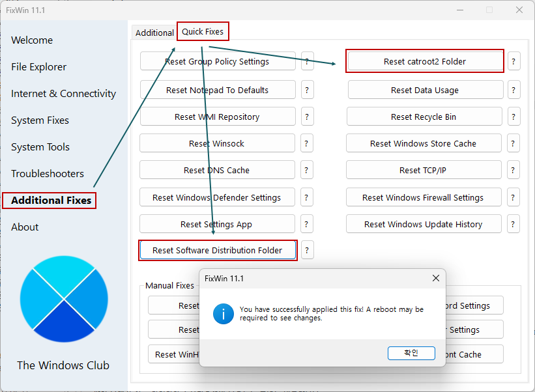Screen dimensions: 535x392
Task: Open the System Tools section
Action: pyautogui.click(x=40, y=147)
